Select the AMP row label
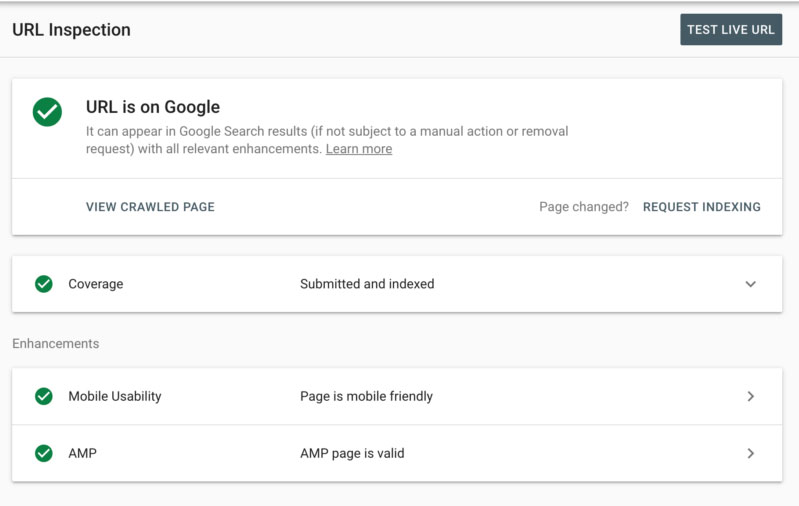This screenshot has width=799, height=506. tap(82, 453)
